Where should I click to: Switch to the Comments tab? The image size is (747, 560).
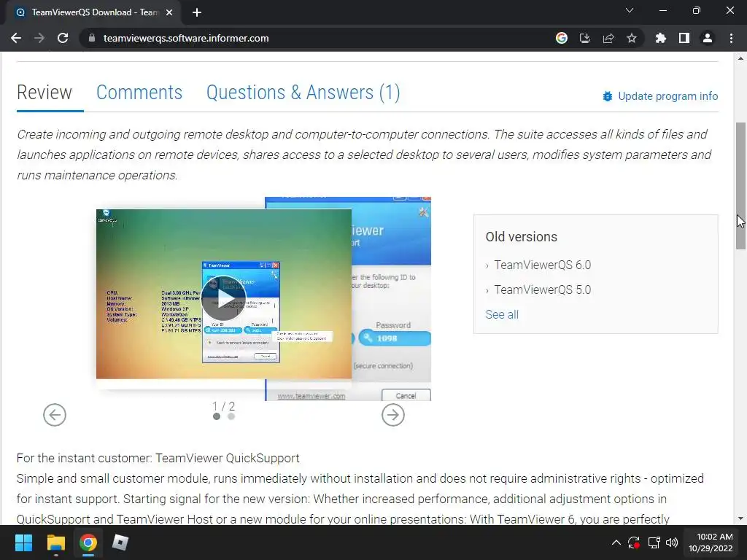139,93
